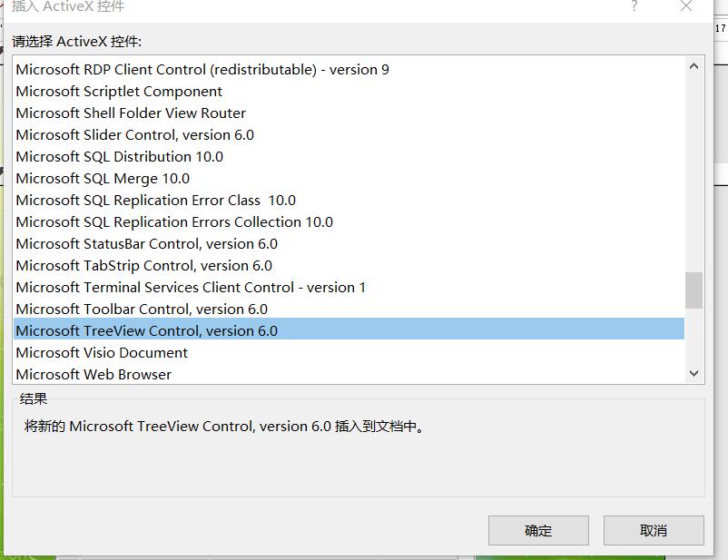Select Microsoft Visio Document
Image resolution: width=728 pixels, height=560 pixels.
[349, 353]
